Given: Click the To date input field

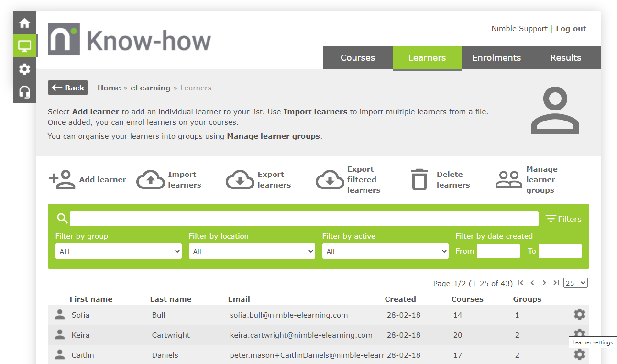Looking at the screenshot, I should coord(560,251).
